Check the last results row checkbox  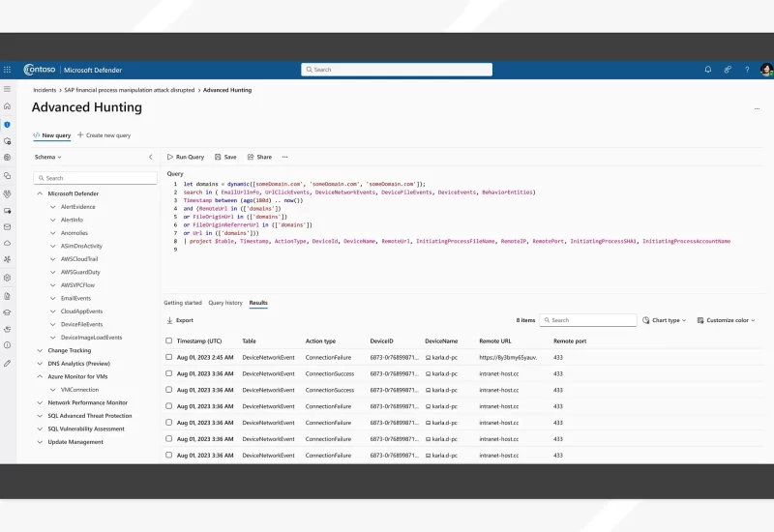tap(168, 455)
